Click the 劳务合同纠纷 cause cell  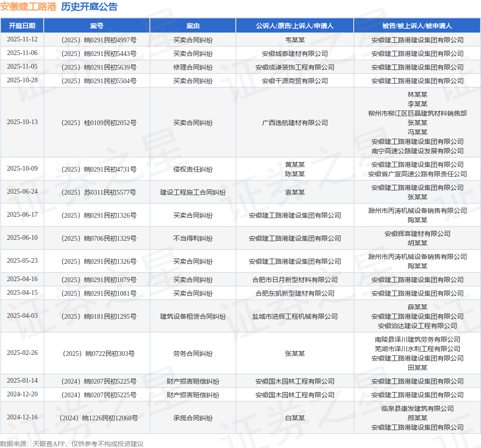point(193,354)
